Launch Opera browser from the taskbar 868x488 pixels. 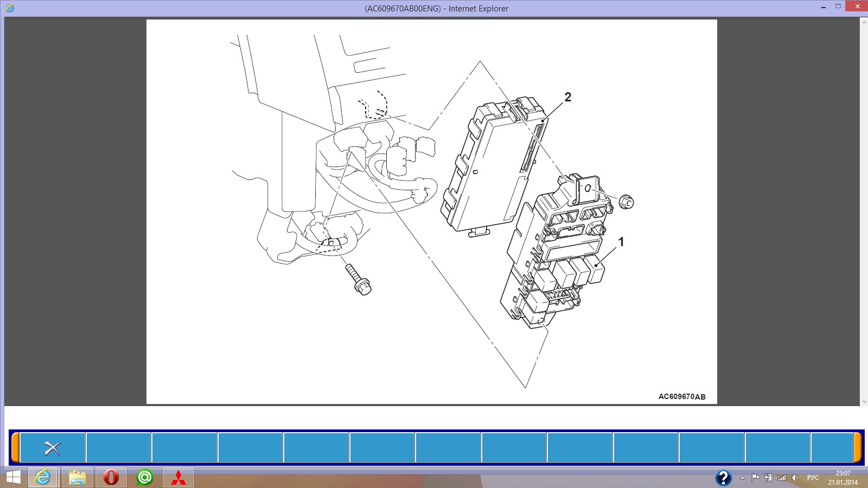tap(111, 478)
